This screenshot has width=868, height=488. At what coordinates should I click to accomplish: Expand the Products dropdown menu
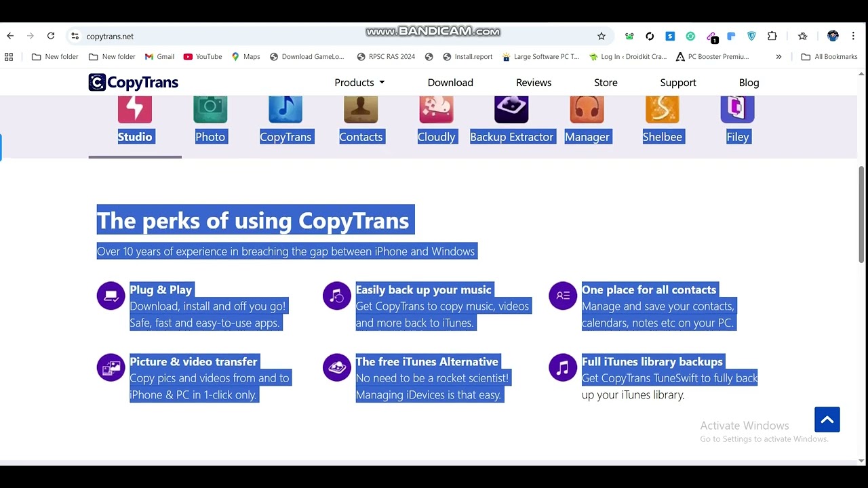click(359, 83)
